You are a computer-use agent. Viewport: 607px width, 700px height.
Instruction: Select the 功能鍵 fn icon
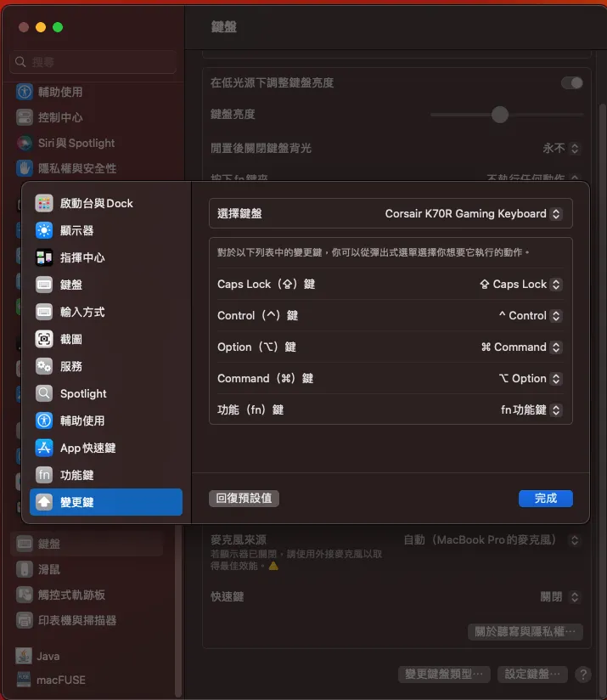[44, 476]
